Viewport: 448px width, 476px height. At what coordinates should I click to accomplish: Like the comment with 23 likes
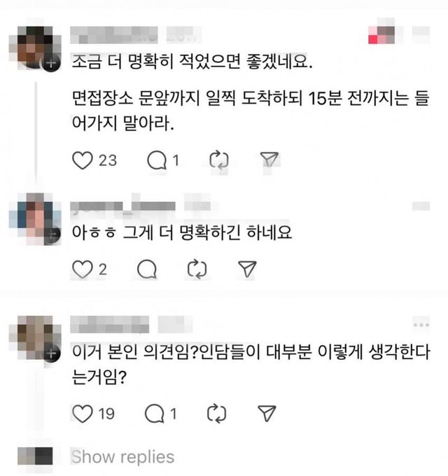point(83,160)
